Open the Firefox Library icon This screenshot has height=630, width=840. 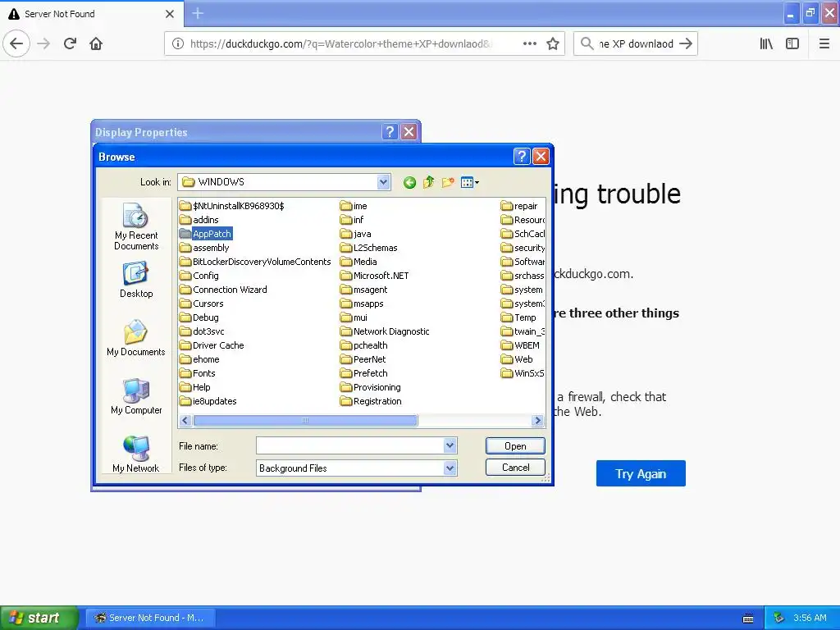[x=766, y=44]
